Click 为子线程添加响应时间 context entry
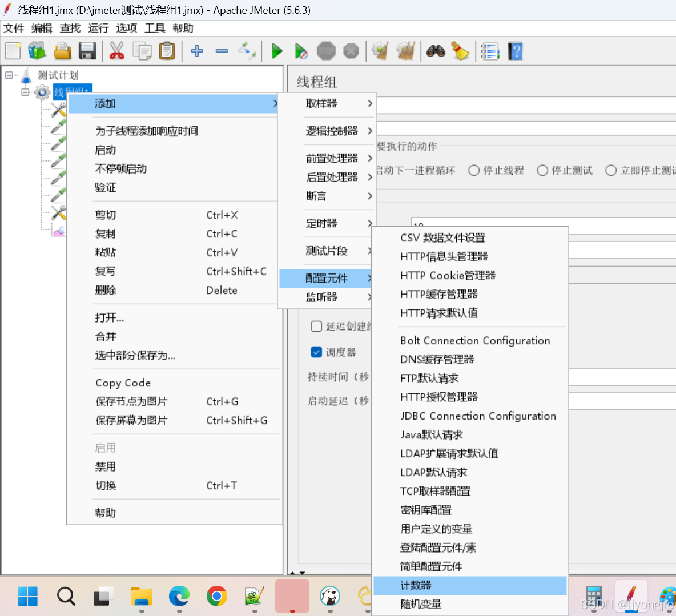Image resolution: width=676 pixels, height=616 pixels. tap(172, 131)
